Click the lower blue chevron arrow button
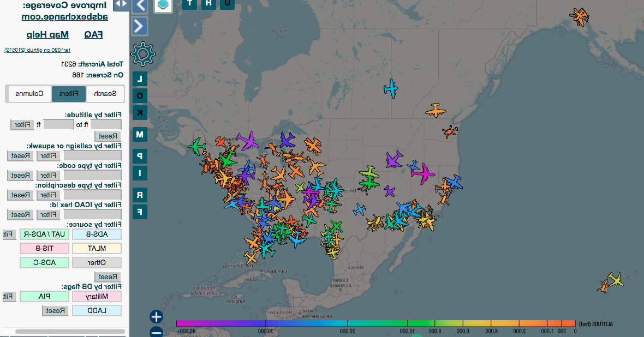Viewport: 644px width, 337px height. pyautogui.click(x=140, y=26)
